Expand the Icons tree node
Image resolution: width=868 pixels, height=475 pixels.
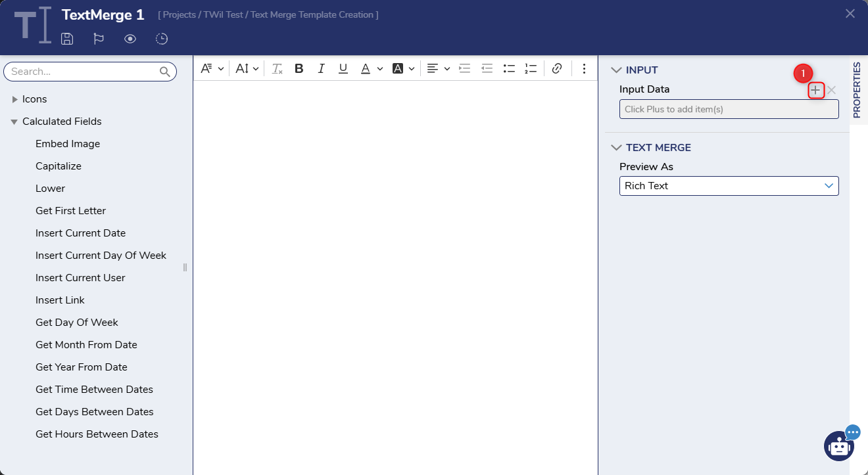click(x=15, y=99)
